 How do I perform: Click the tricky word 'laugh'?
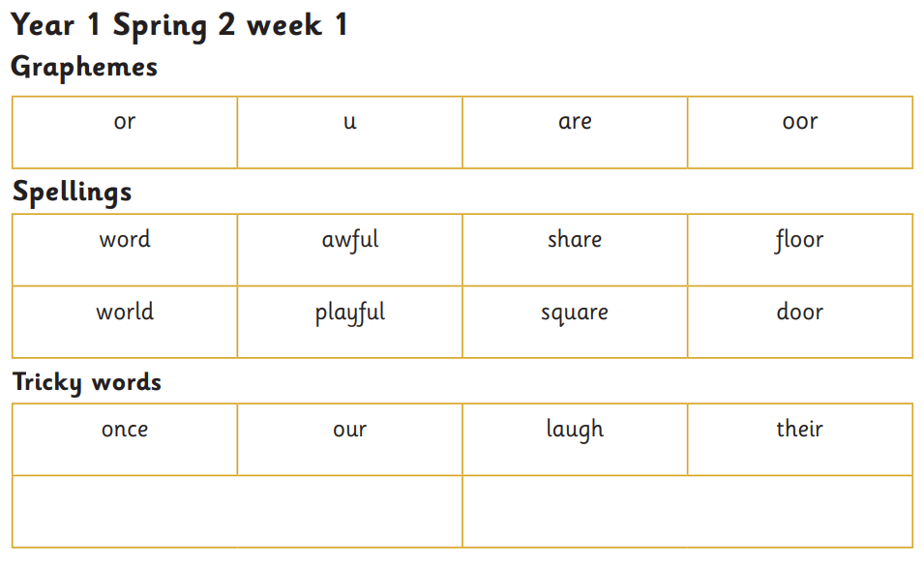(575, 430)
